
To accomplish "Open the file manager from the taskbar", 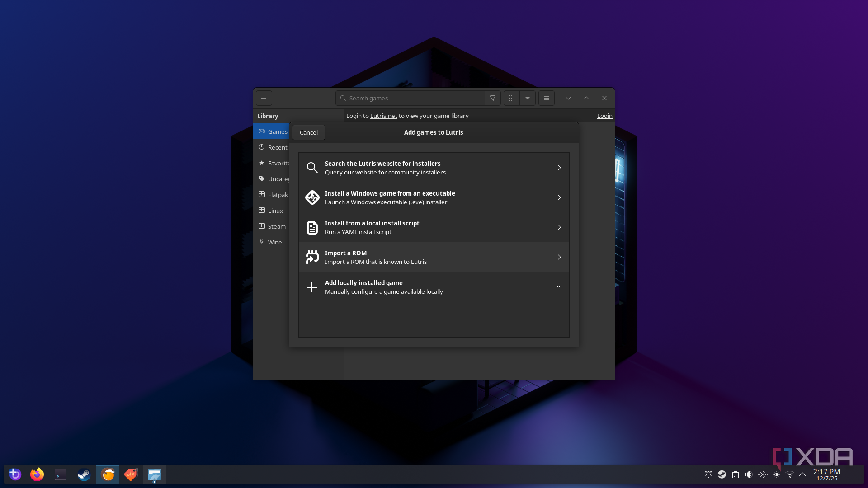I will tap(155, 474).
